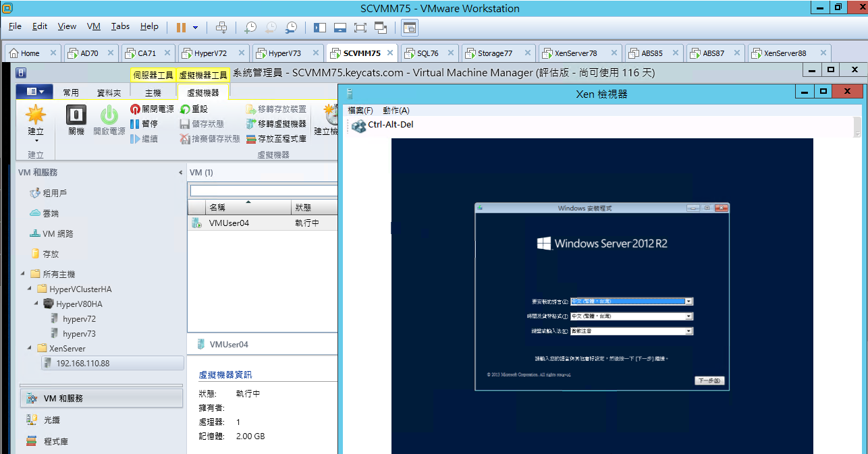The image size is (868, 454).
Task: Click the 關機 shut down button
Action: click(76, 120)
